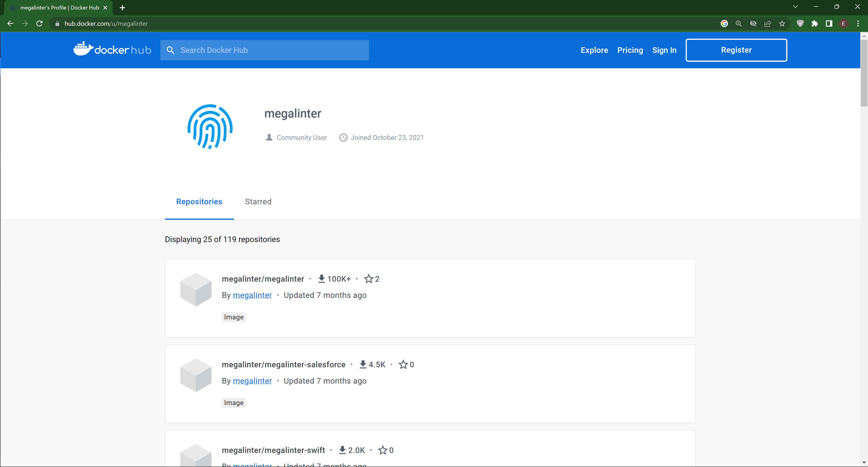Reload the current page
The height and width of the screenshot is (467, 868).
[x=40, y=24]
